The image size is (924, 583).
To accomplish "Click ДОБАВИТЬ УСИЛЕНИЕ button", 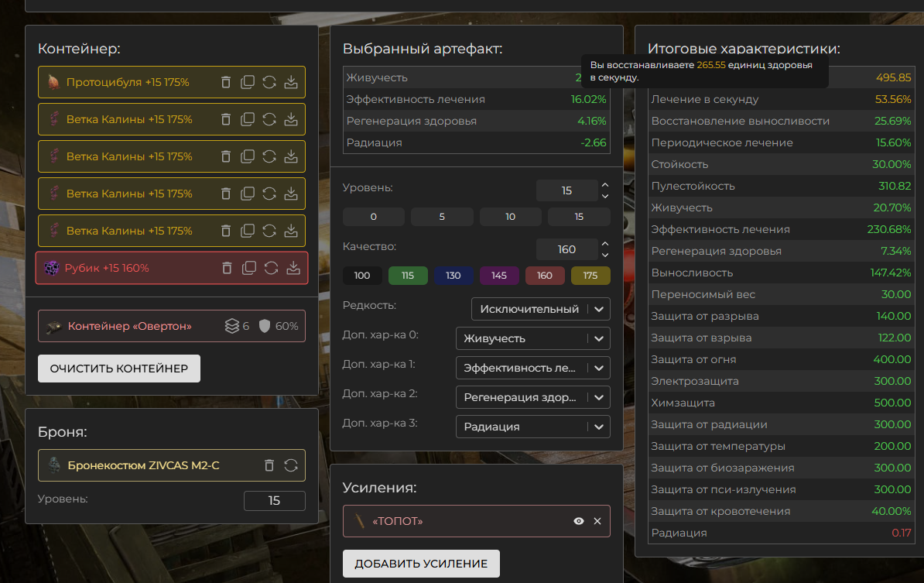I will click(421, 564).
